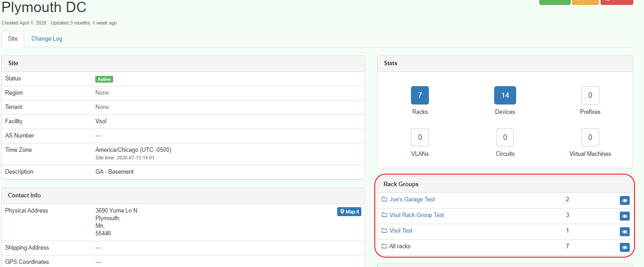Click the Map it button
This screenshot has width=644, height=267.
coord(349,212)
